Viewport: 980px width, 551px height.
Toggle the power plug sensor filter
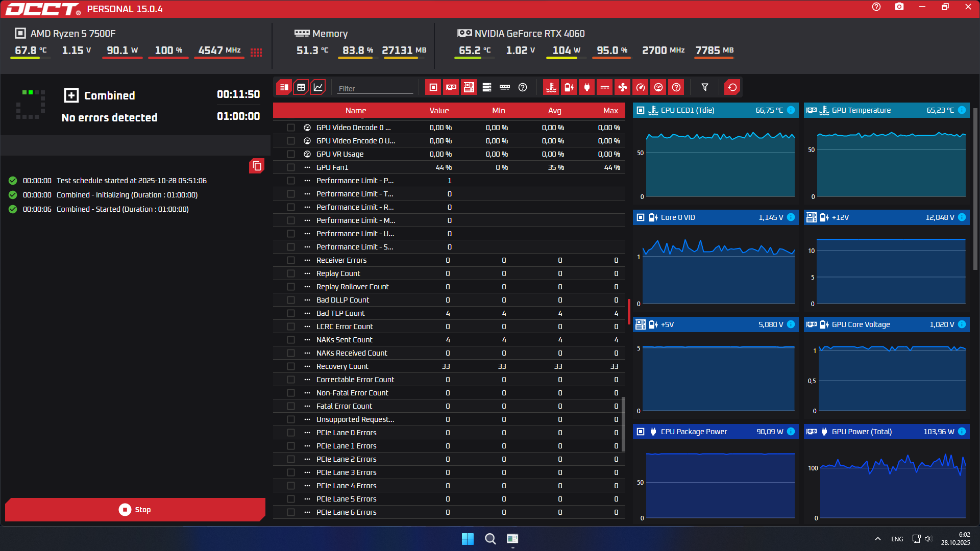click(587, 87)
